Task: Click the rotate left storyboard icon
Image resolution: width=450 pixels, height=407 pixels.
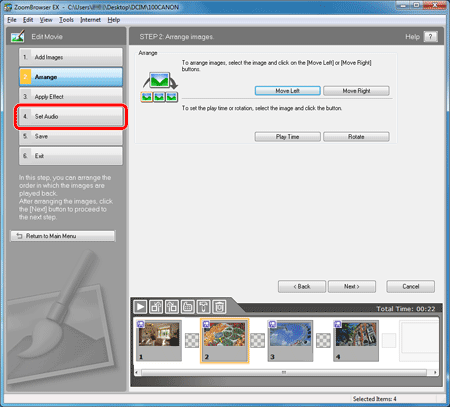Action: (x=156, y=307)
